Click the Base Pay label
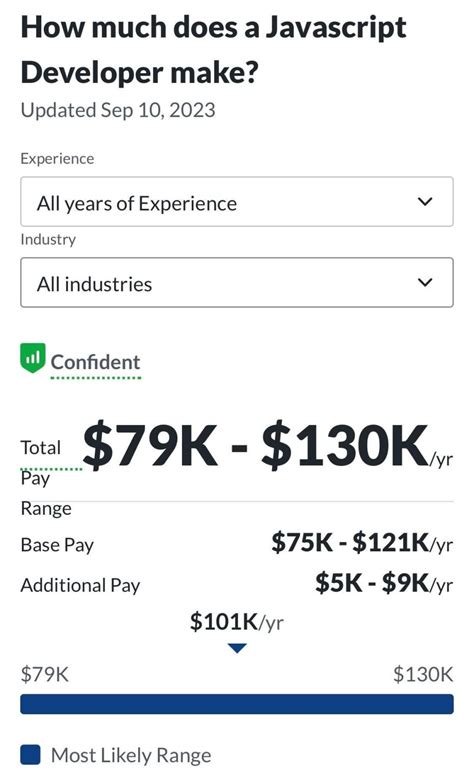 point(57,545)
